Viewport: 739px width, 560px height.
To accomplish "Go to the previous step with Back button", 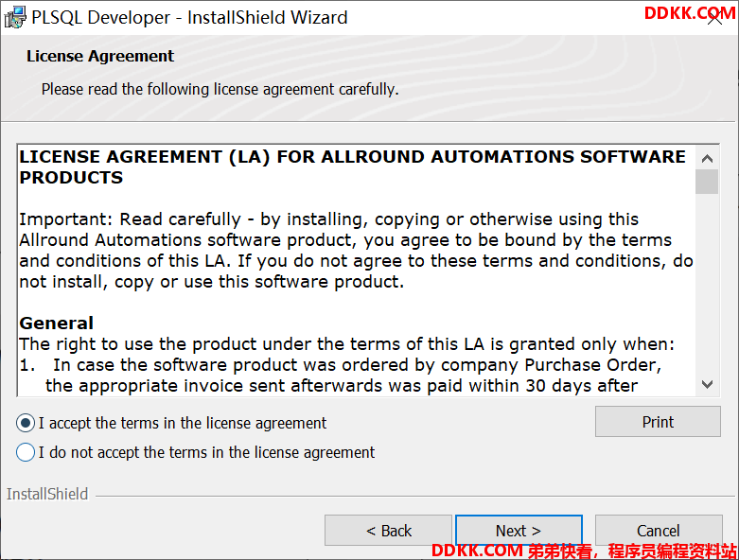I will pyautogui.click(x=388, y=531).
